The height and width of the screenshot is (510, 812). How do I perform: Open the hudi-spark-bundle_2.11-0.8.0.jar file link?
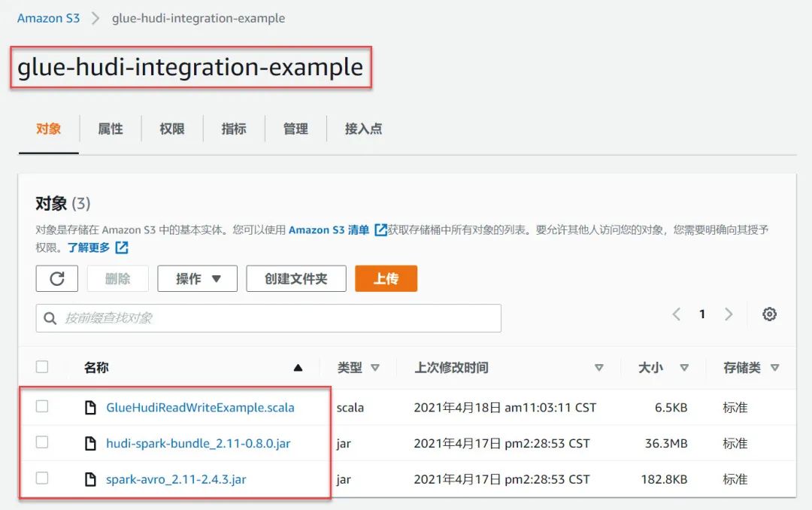pyautogui.click(x=198, y=444)
